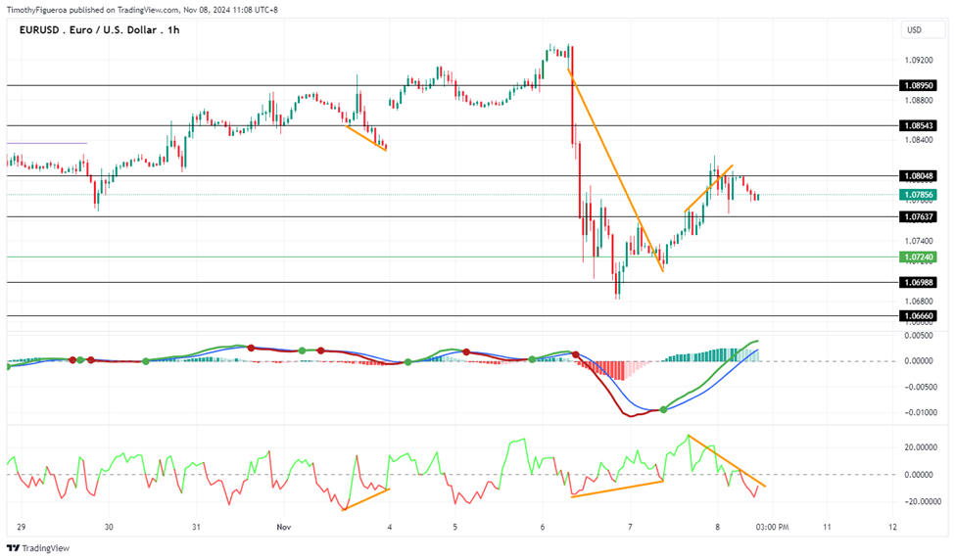The height and width of the screenshot is (560, 955).
Task: Click the 31 date label on time axis
Action: tap(196, 527)
